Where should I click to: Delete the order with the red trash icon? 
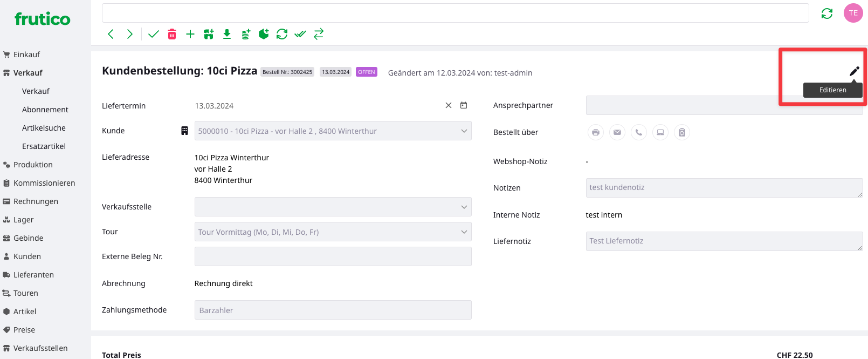click(x=172, y=35)
